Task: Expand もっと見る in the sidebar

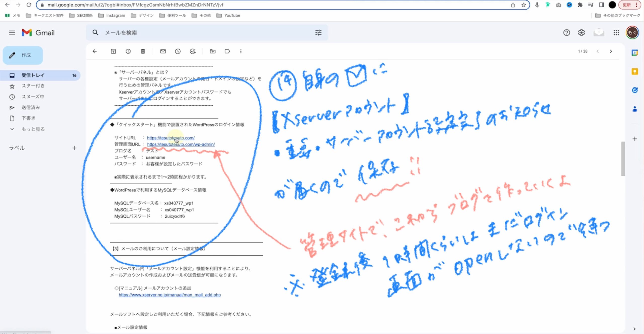Action: 33,129
